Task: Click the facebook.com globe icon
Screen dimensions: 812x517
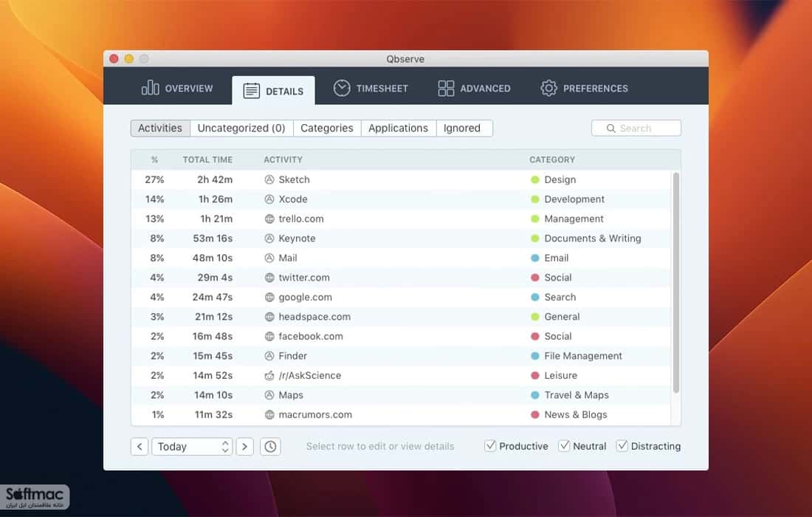Action: 269,336
